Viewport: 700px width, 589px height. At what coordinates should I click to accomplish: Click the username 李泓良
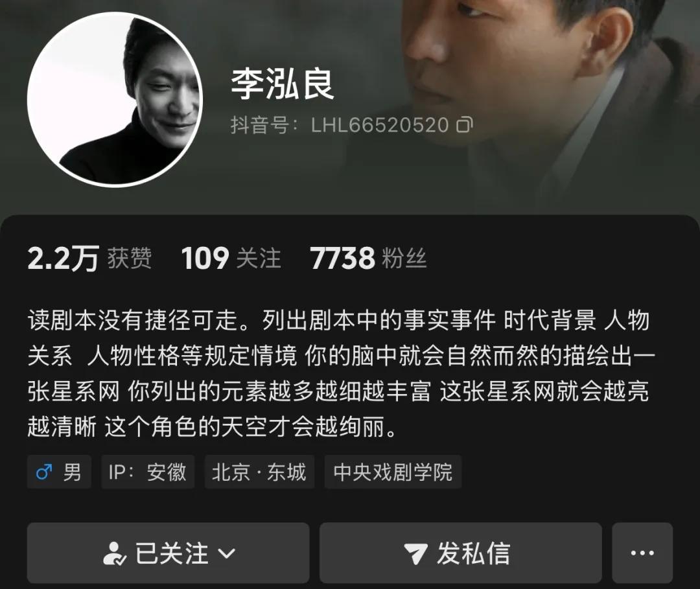tap(282, 84)
